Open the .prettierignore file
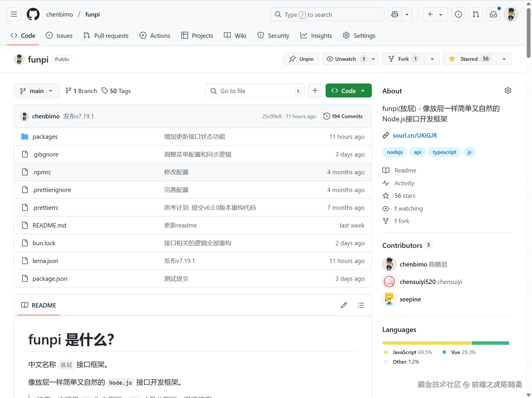Screen dimensions: 532x398 (x=52, y=190)
